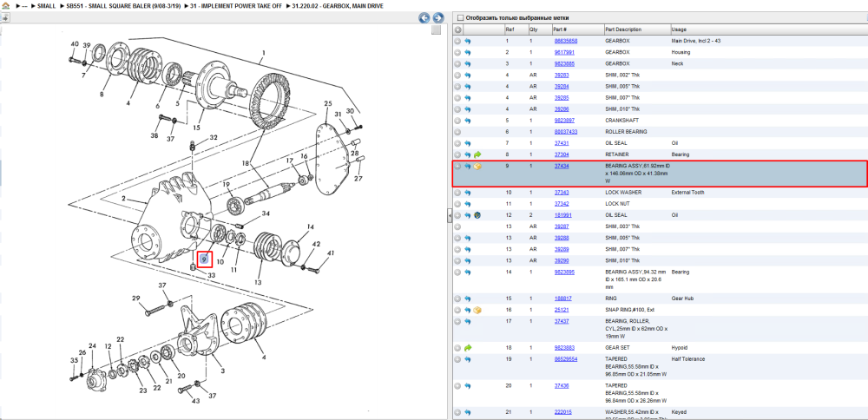Click the Part Description column header
The height and width of the screenshot is (420, 868).
(x=623, y=30)
